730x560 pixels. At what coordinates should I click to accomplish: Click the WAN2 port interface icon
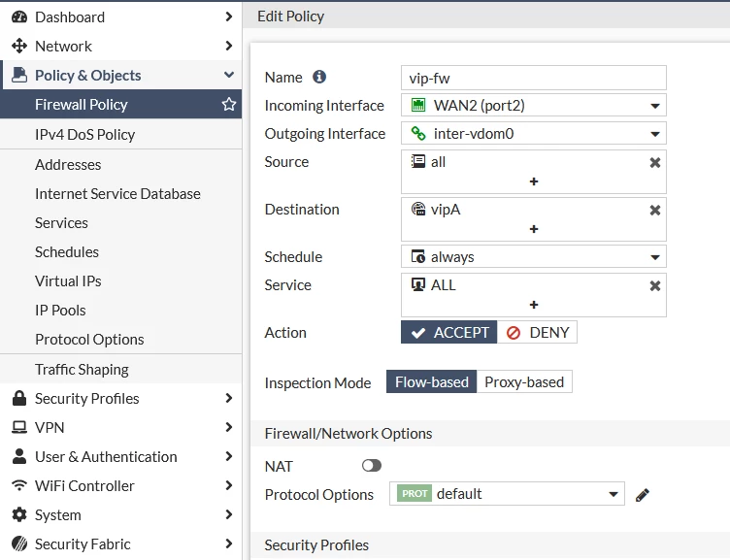(x=418, y=105)
